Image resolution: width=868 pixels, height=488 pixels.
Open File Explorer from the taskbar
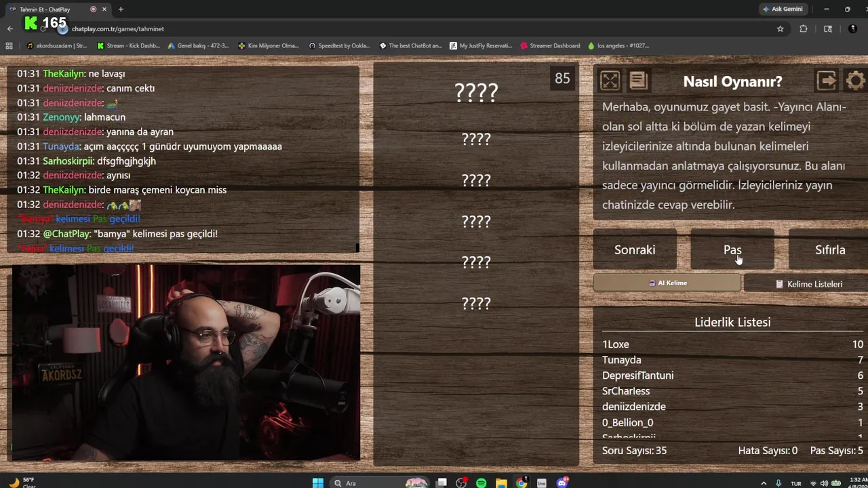coord(501,483)
